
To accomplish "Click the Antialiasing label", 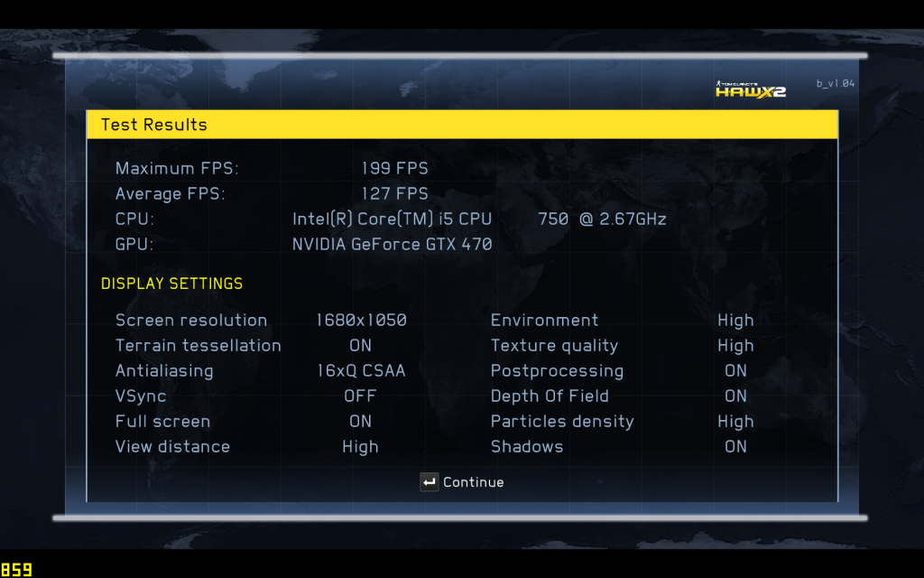I will click(164, 371).
